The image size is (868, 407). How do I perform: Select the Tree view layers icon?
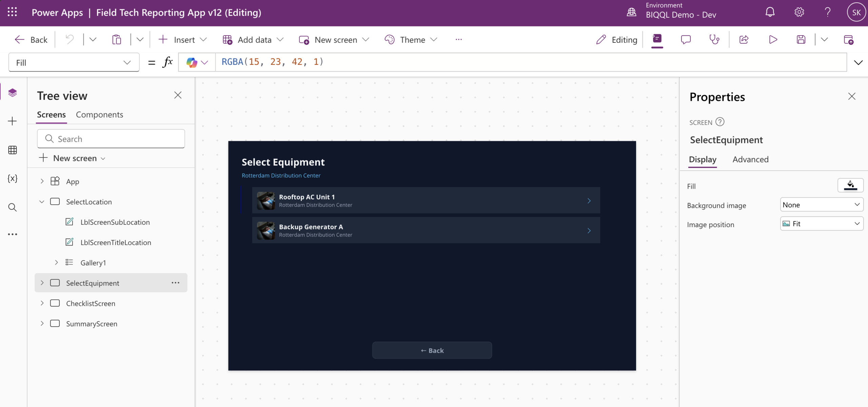click(13, 92)
